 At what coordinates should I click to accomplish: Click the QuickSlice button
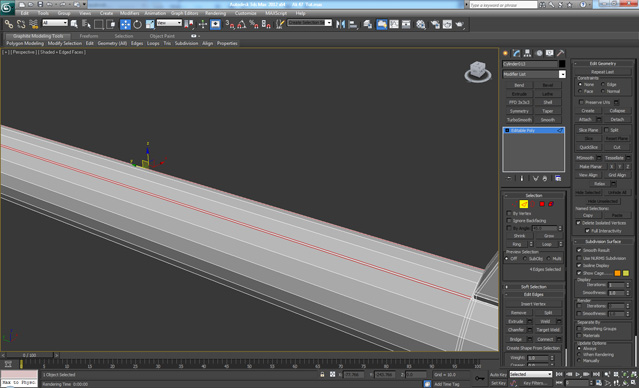coord(588,147)
